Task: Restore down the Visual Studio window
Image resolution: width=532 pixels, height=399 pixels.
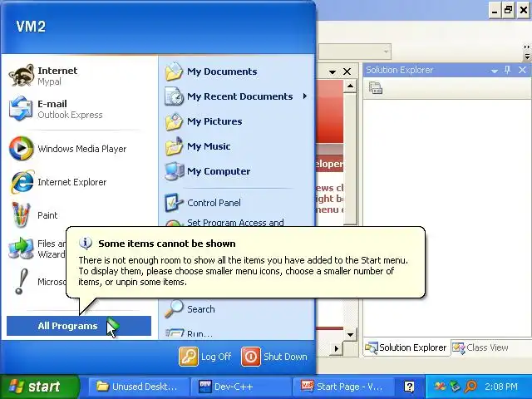Action: click(x=508, y=11)
